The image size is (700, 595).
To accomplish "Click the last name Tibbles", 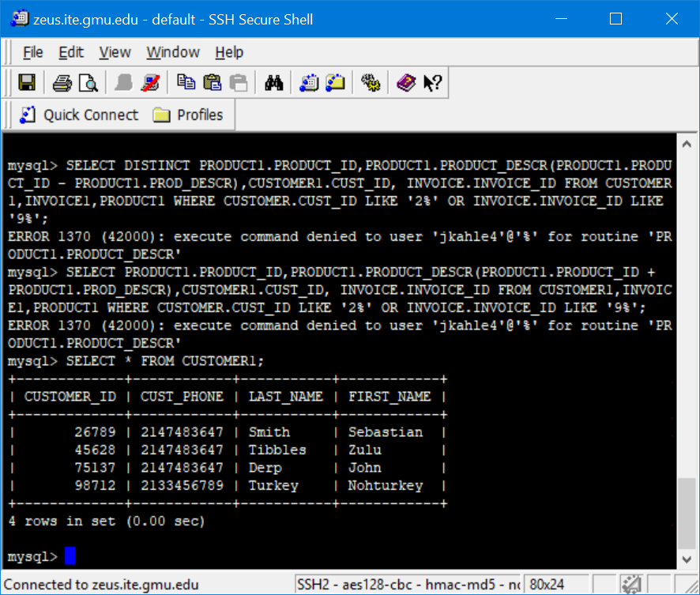I will 277,450.
